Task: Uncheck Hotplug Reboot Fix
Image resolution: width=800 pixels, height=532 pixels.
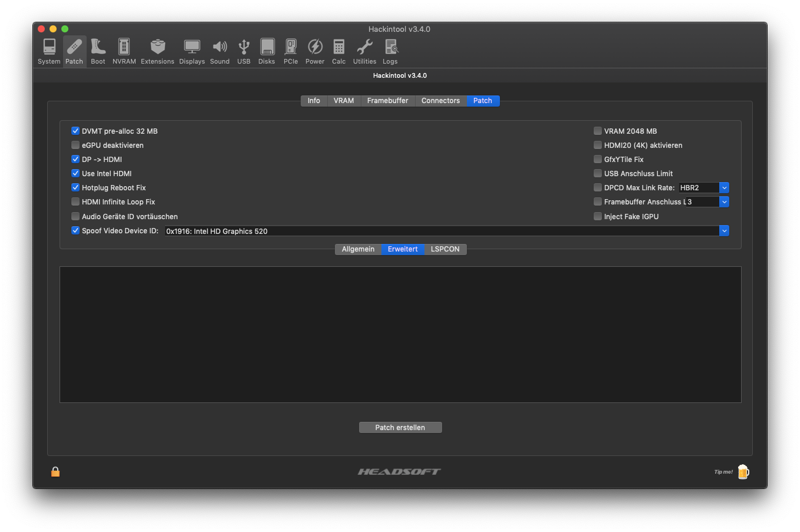Action: [75, 187]
